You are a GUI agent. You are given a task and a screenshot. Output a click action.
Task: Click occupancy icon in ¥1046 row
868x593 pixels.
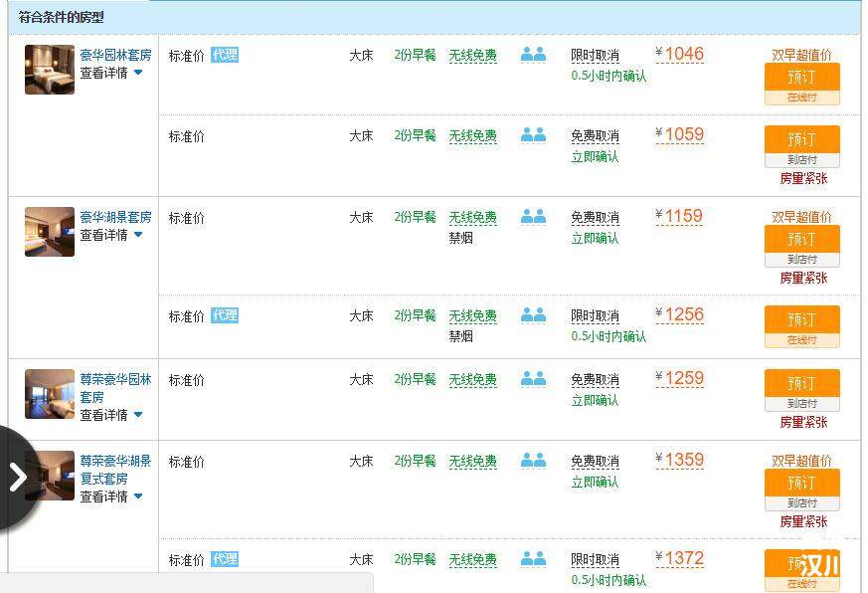point(533,55)
